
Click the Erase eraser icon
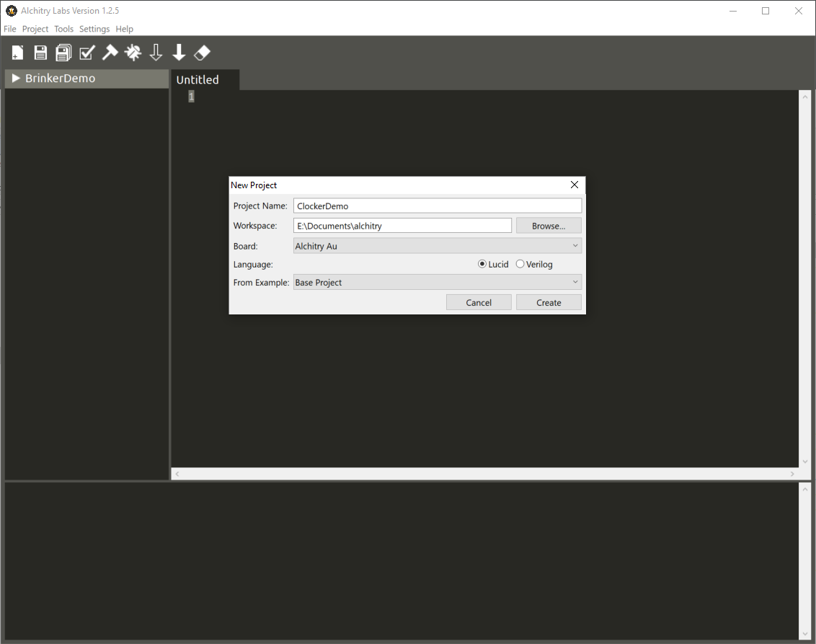coord(202,53)
